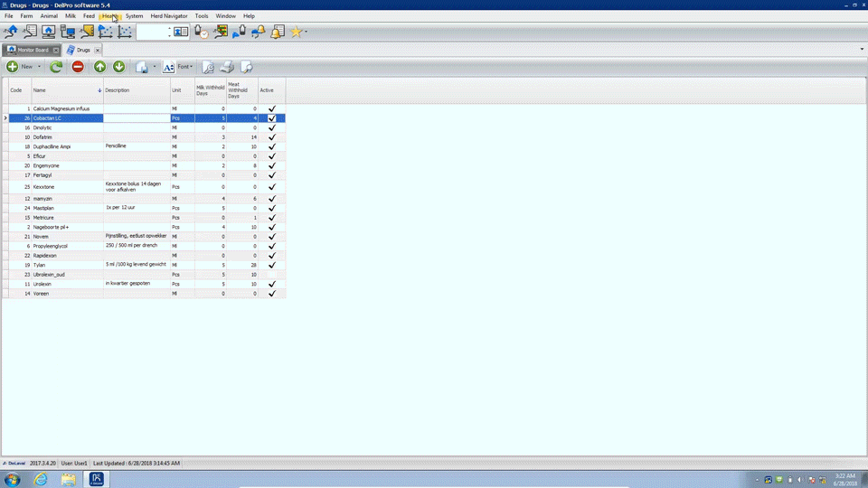The image size is (868, 488).
Task: Click the red Delete record icon
Action: (78, 67)
